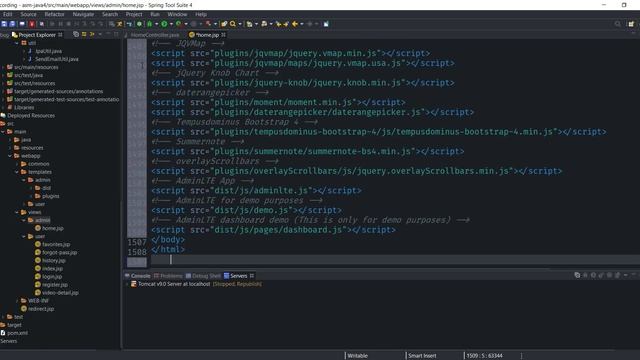Click the pin editor icon right of toolbar
This screenshot has width=640, height=360.
pos(326,24)
